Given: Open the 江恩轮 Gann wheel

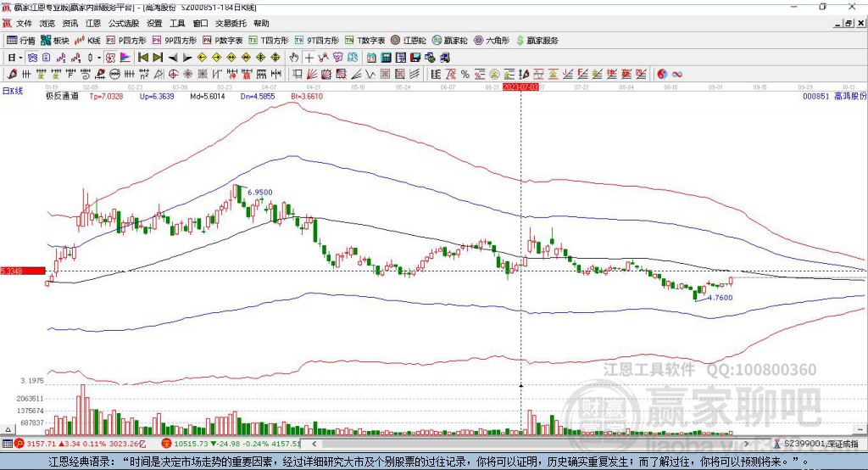Looking at the screenshot, I should [409, 41].
